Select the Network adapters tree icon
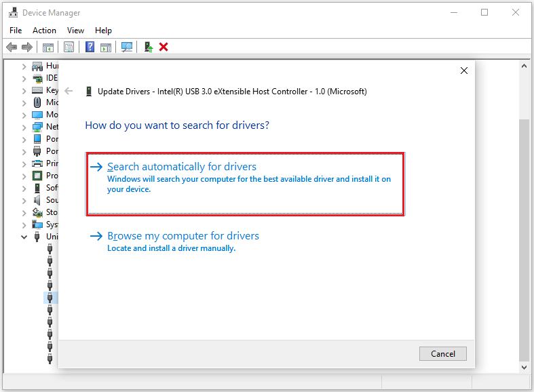 click(x=37, y=127)
